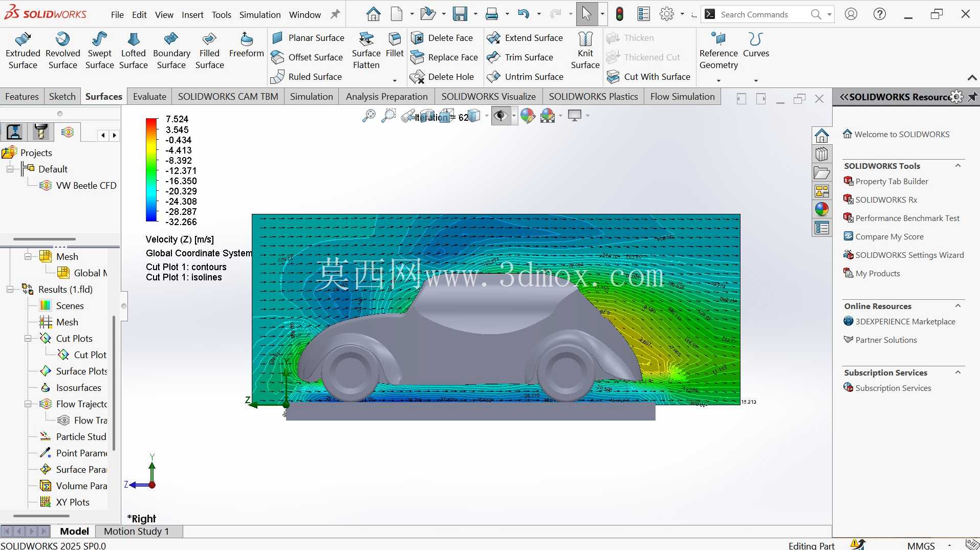Open the Partner Solutions link
This screenshot has width=980, height=550.
point(885,340)
